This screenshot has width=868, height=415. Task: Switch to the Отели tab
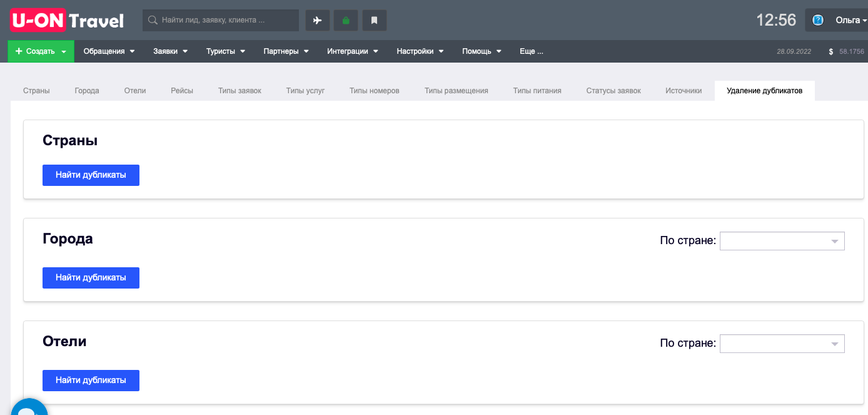(135, 91)
